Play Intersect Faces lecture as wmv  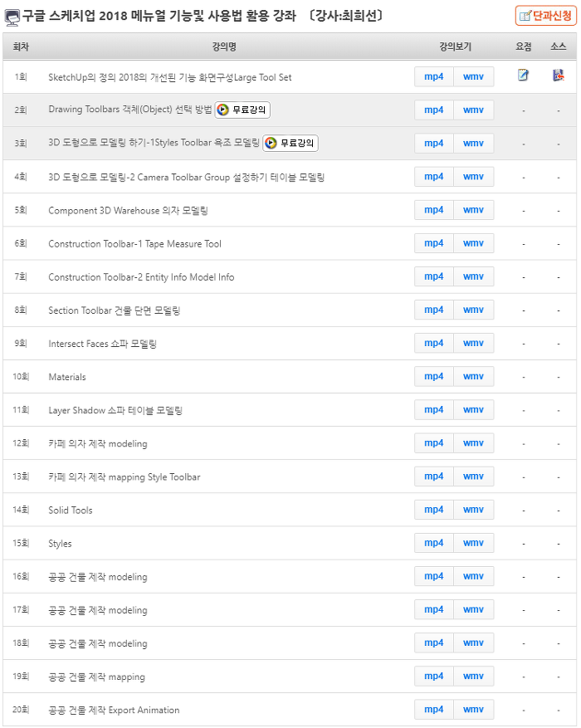click(x=473, y=343)
